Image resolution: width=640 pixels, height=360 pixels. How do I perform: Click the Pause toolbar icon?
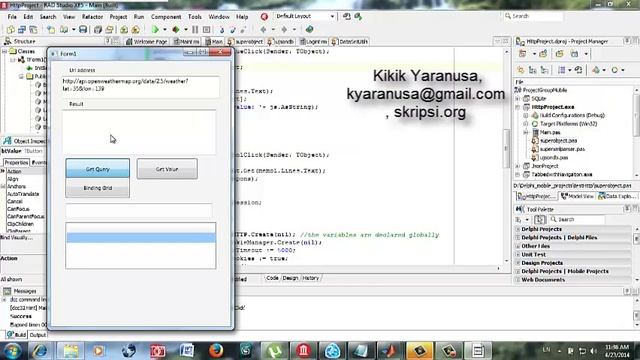click(195, 29)
